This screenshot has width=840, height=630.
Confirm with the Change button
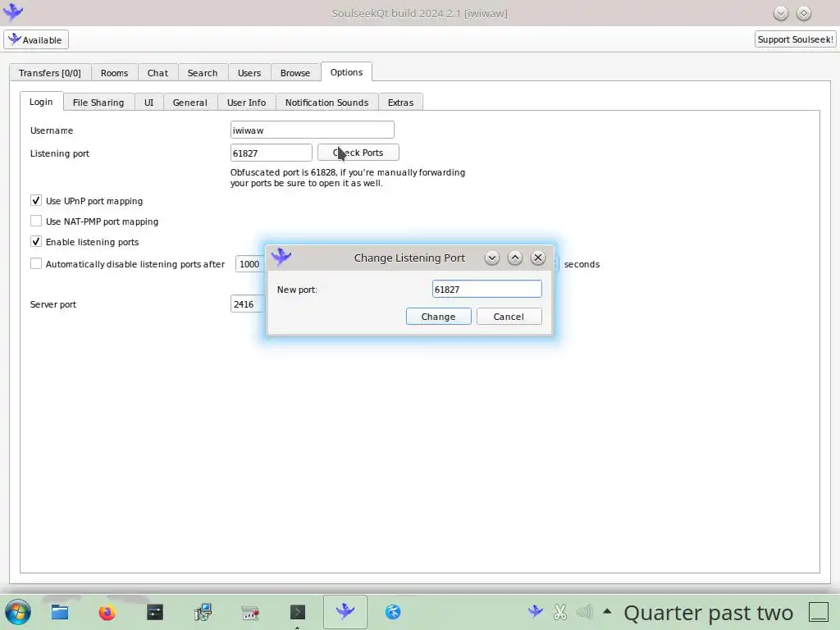(439, 317)
